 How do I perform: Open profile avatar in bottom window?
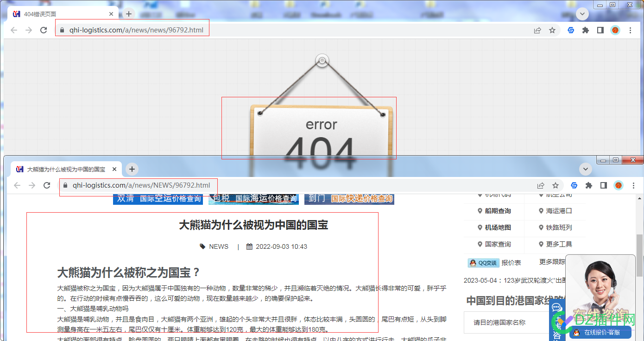point(619,185)
